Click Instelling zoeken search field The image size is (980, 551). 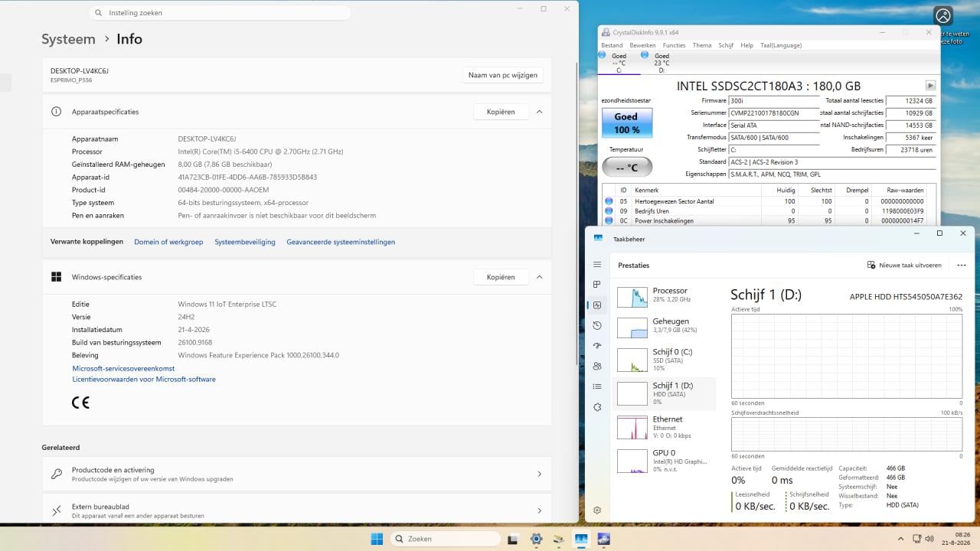[x=220, y=13]
